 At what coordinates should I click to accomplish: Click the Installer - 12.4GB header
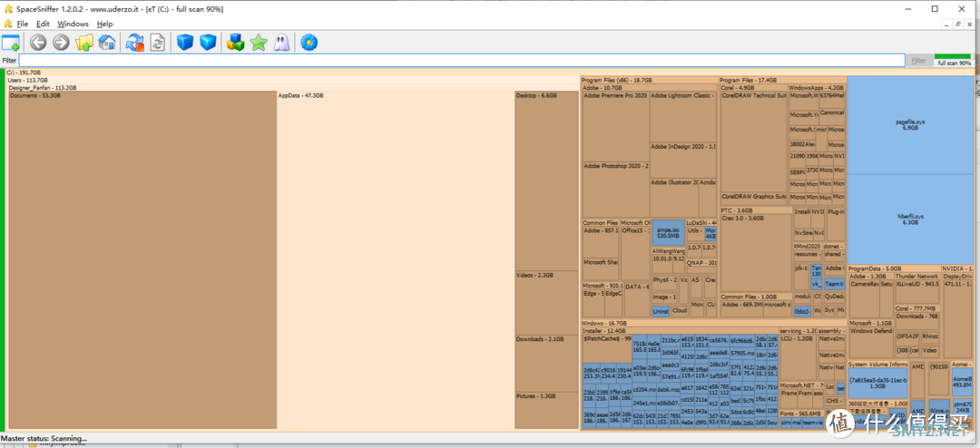(680, 330)
